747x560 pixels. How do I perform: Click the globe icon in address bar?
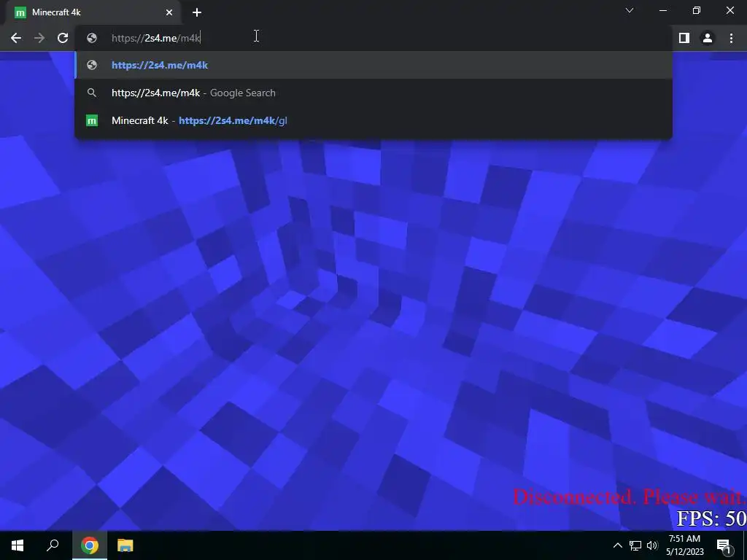92,38
